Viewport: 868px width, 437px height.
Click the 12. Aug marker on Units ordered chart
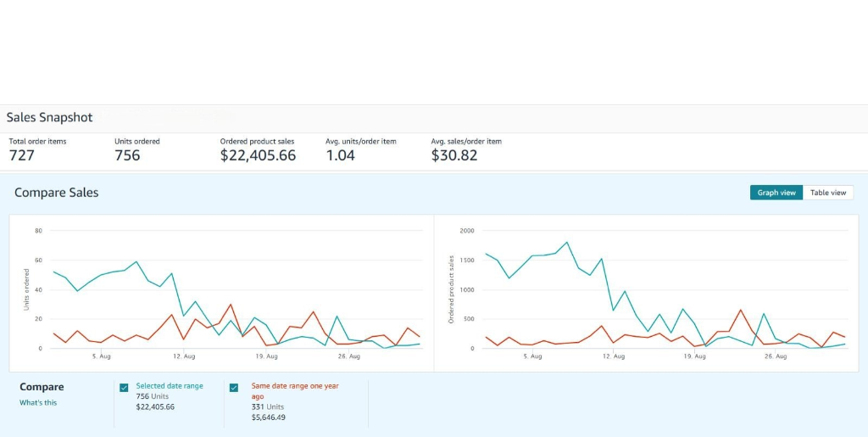[183, 356]
